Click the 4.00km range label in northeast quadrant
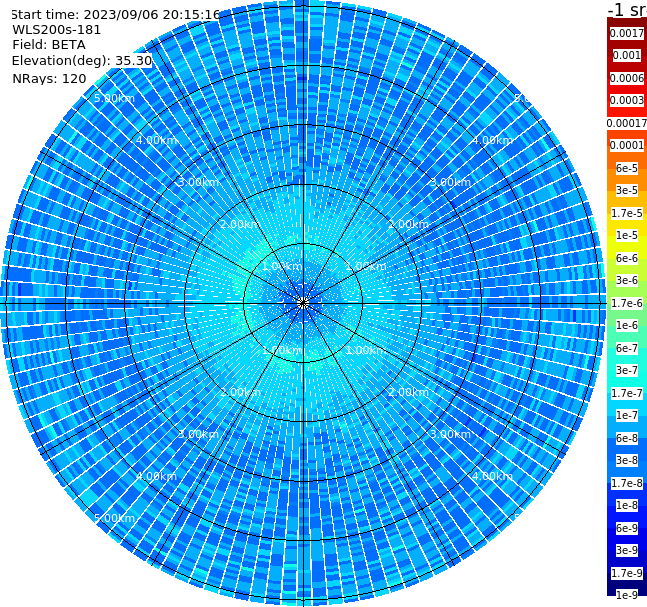This screenshot has height=607, width=647. pyautogui.click(x=492, y=140)
